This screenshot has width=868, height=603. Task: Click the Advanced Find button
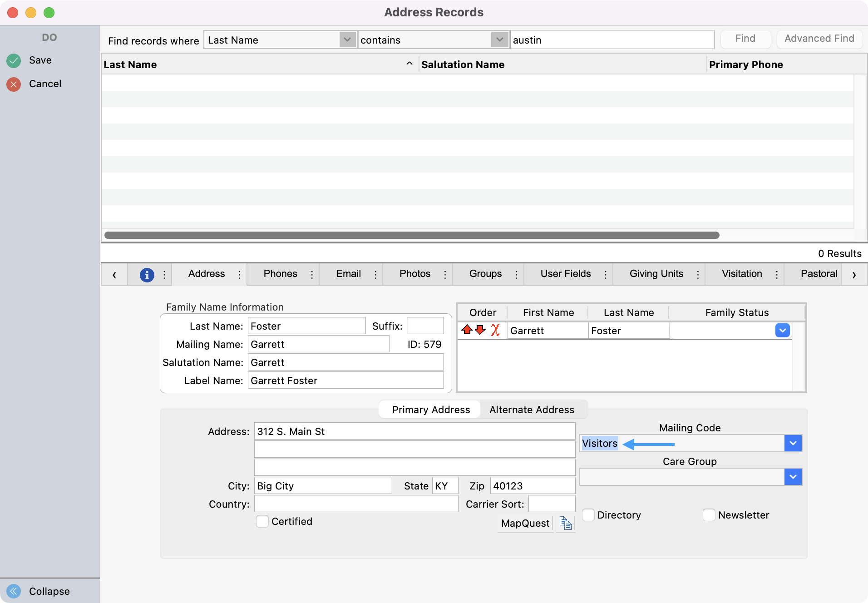click(x=819, y=39)
